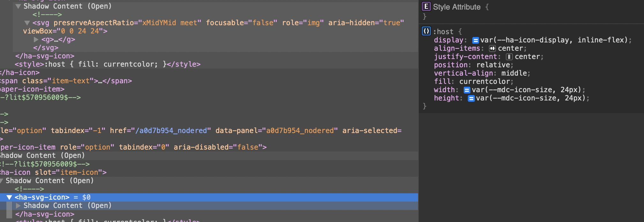644x222 pixels.
Task: Click the curly braces icon beside :host
Action: (426, 31)
